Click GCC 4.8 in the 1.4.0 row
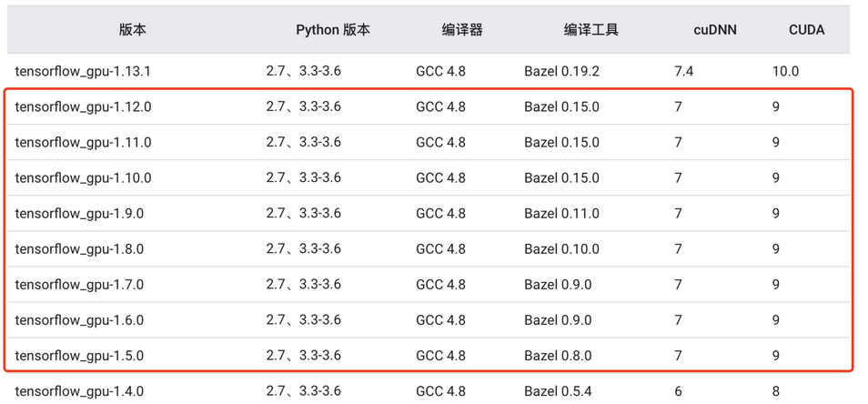 [x=440, y=391]
